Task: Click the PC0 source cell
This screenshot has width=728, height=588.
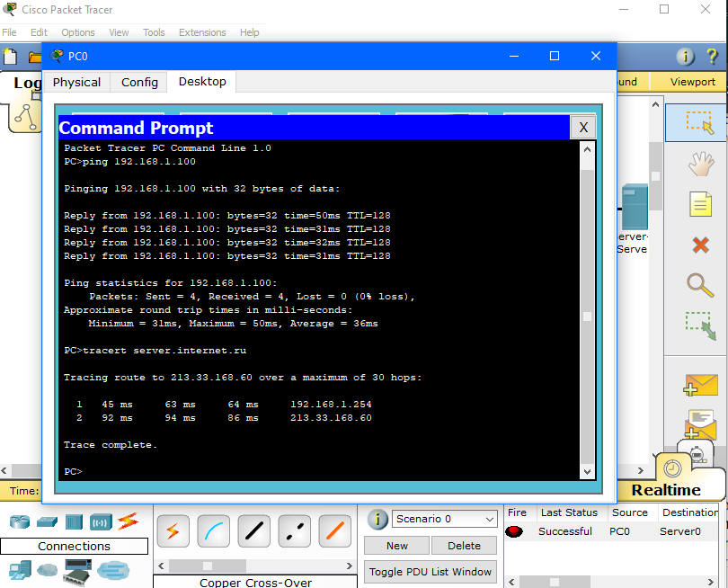Action: [x=619, y=531]
